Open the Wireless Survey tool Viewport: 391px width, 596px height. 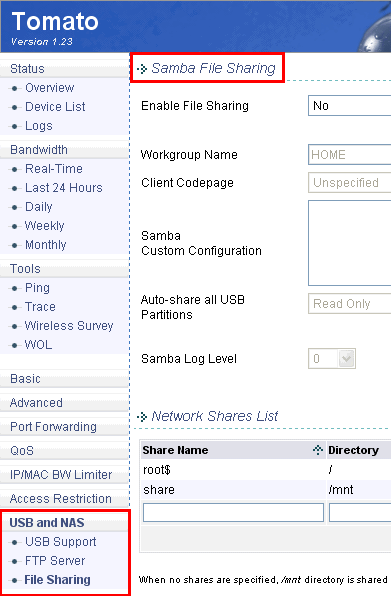tap(69, 326)
